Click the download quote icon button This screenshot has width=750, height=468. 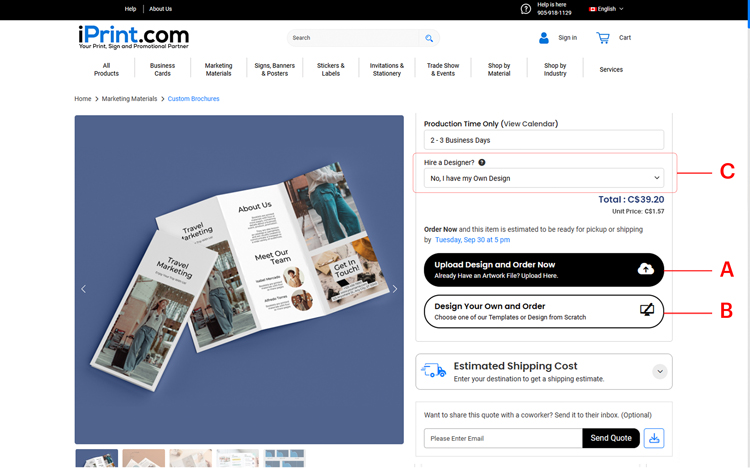point(653,438)
